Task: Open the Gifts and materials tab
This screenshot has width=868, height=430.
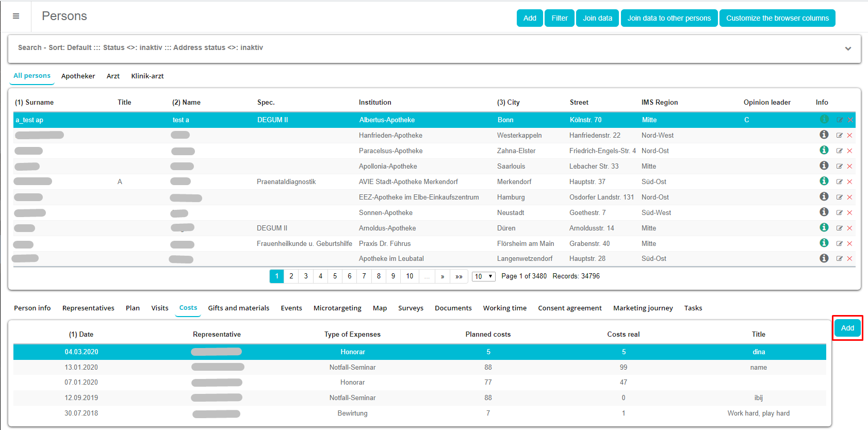Action: [238, 308]
